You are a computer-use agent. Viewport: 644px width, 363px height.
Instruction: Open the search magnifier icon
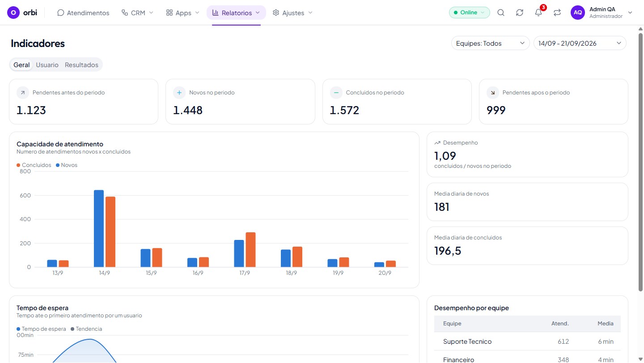[x=501, y=13]
